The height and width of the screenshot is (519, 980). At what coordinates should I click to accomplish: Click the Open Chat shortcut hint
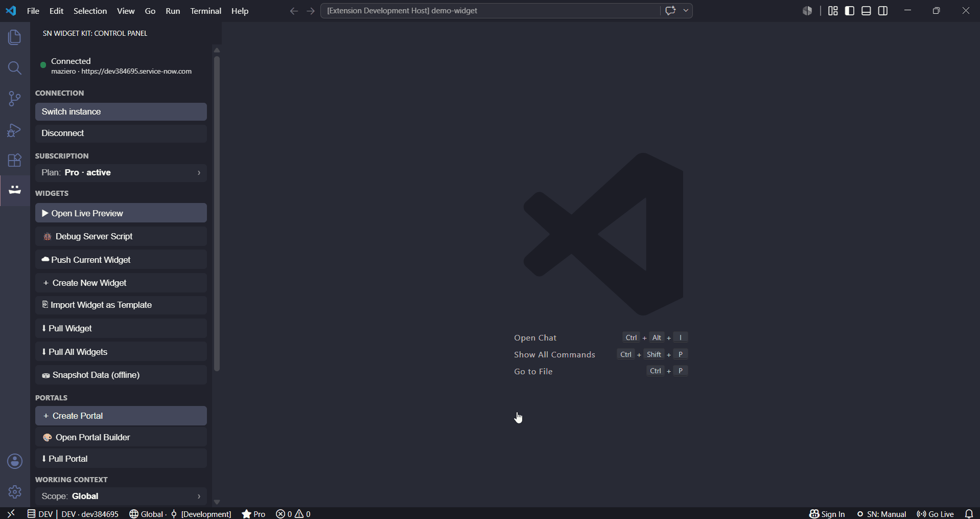tap(535, 337)
